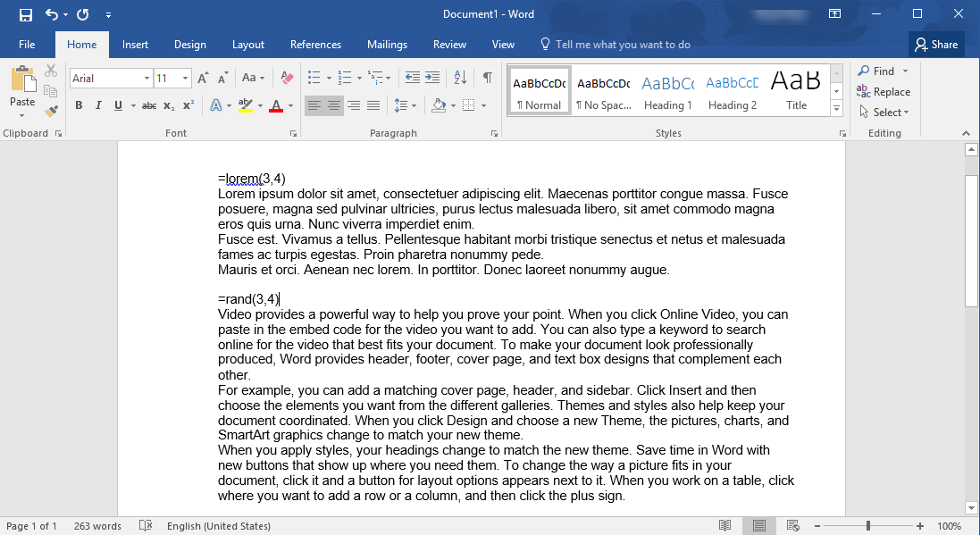
Task: Switch to the Design tab
Action: [190, 45]
